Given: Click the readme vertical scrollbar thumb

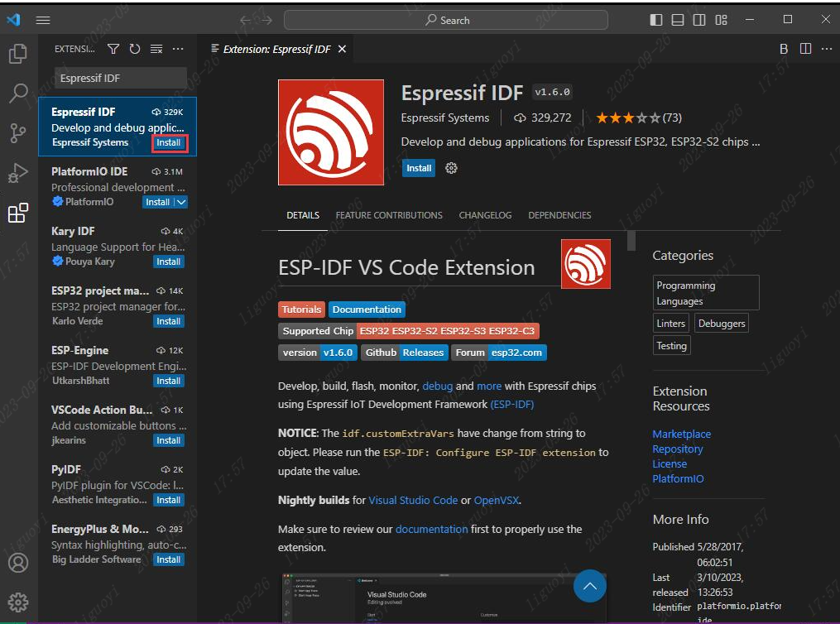Looking at the screenshot, I should 631,241.
